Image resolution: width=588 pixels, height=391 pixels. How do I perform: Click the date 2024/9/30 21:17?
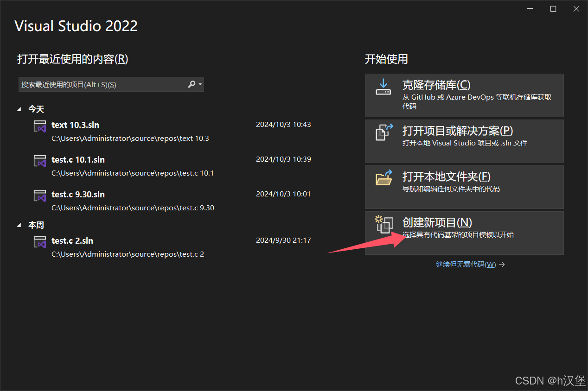(283, 240)
